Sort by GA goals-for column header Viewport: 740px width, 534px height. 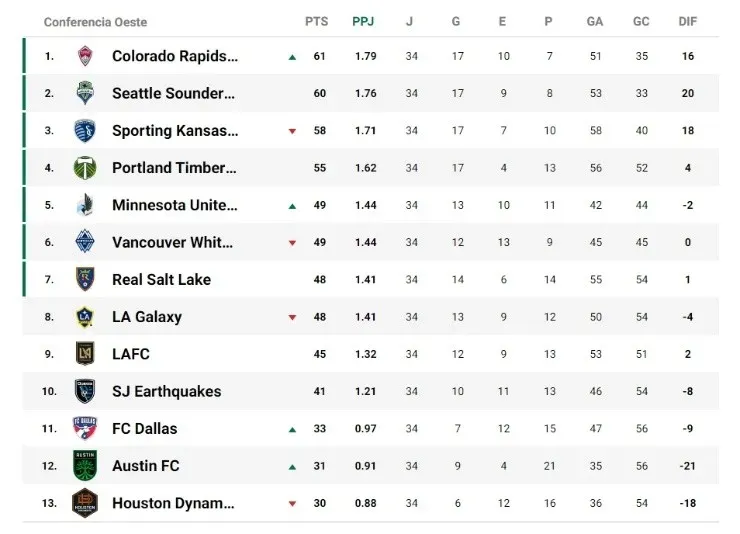(595, 21)
